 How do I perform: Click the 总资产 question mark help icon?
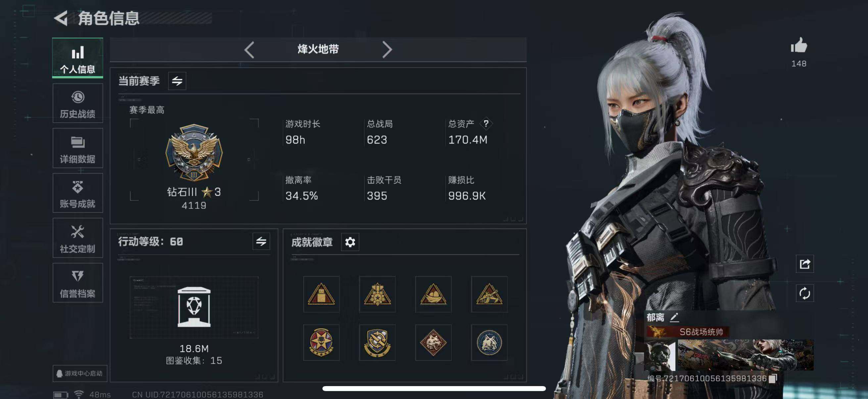pos(486,124)
